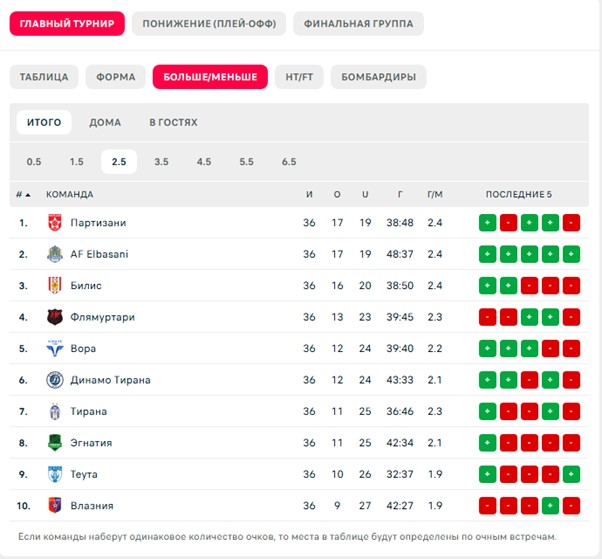Viewport: 602px width, 559px height.
Task: Click the Партизани team crest icon
Action: [55, 223]
